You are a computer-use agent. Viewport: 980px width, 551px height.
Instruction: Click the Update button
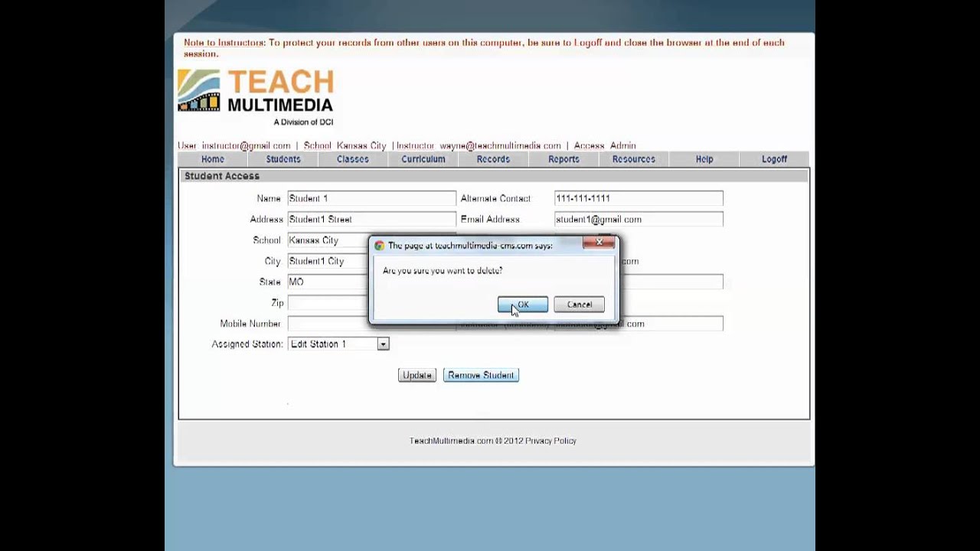pos(417,375)
